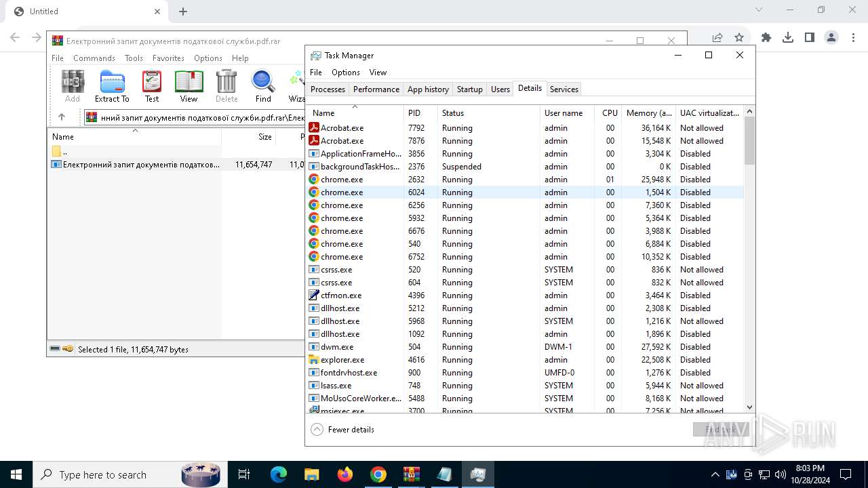Switch to the App history tab
868x488 pixels.
428,89
